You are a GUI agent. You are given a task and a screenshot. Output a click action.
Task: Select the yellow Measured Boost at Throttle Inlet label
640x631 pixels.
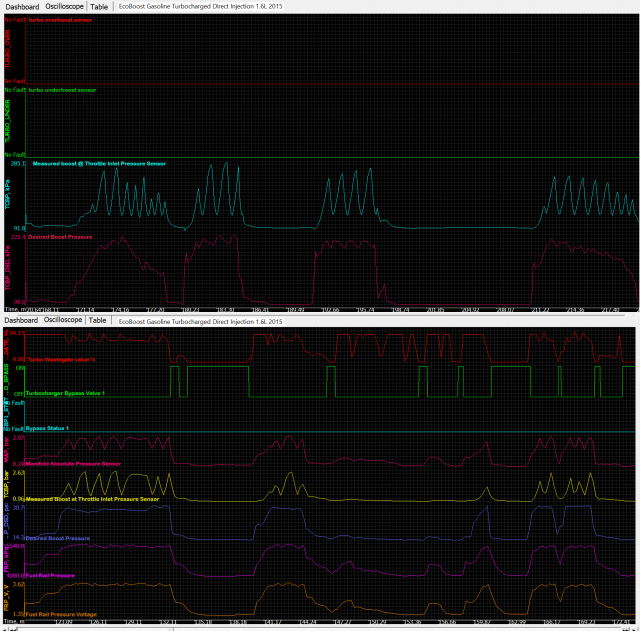click(x=92, y=499)
